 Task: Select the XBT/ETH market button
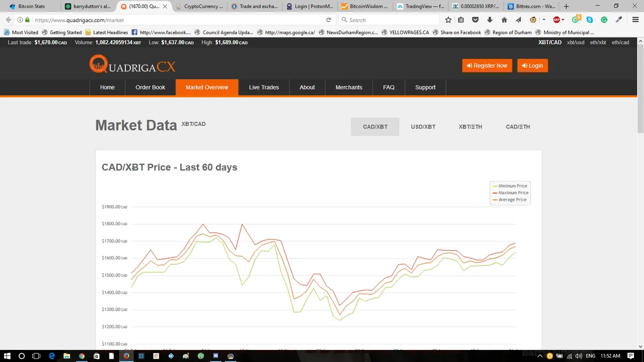470,127
